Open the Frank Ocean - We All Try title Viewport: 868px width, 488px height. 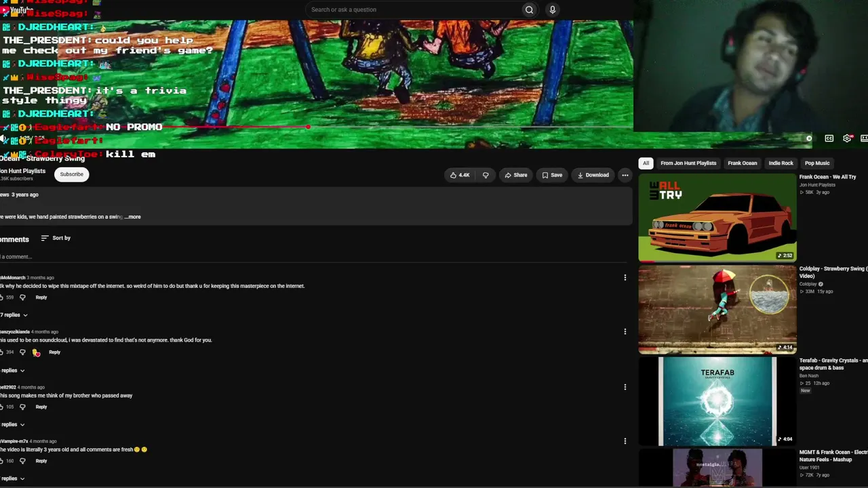[x=827, y=177]
